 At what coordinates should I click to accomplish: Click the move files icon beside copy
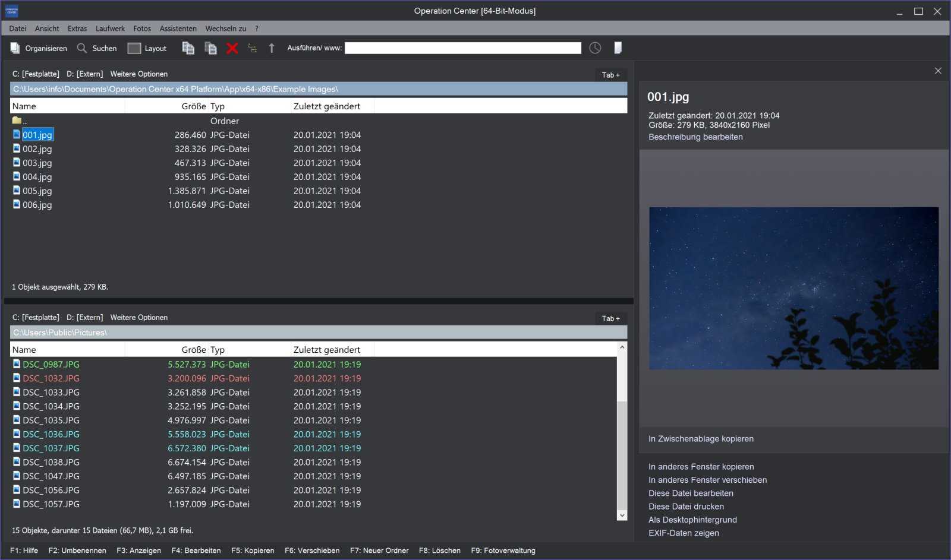click(x=210, y=48)
